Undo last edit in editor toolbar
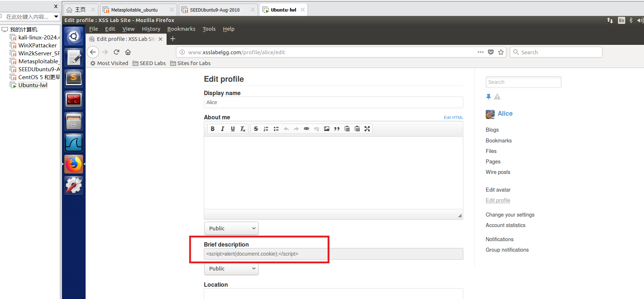Screen dimensions: 644x299 point(286,129)
